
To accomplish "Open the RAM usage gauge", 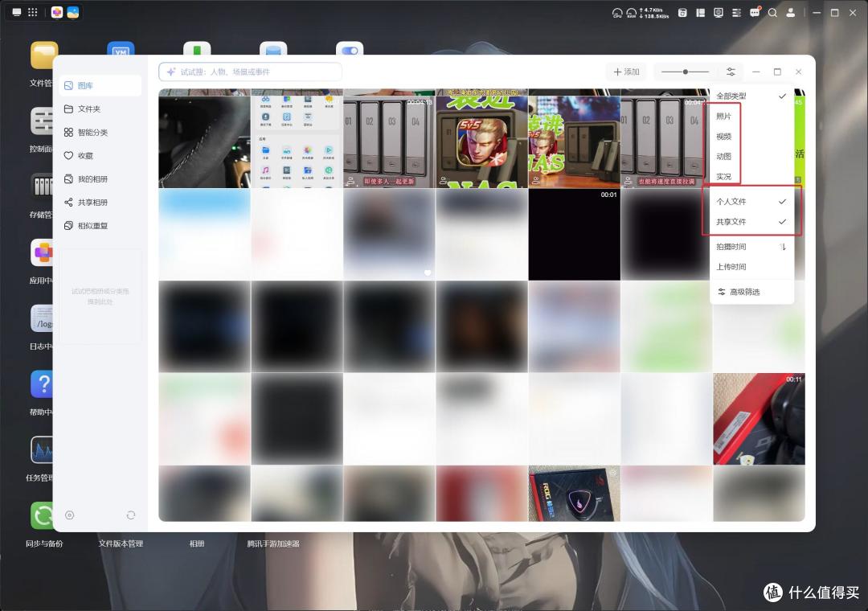I will (632, 13).
